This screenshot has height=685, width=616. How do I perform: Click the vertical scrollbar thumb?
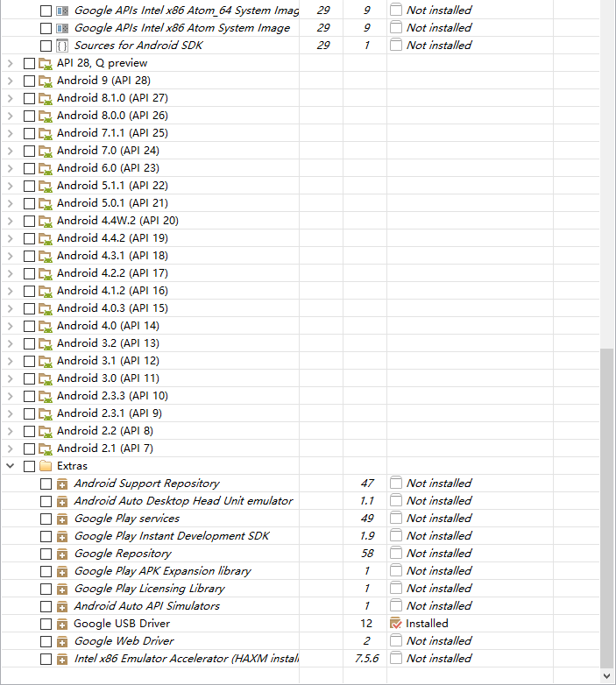(x=606, y=508)
